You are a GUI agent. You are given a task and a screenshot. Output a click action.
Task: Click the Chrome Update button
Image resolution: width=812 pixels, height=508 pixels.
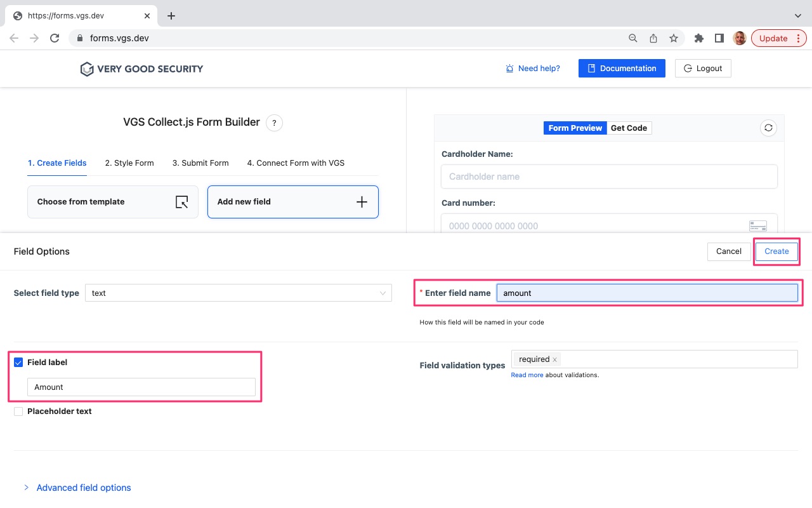(779, 38)
